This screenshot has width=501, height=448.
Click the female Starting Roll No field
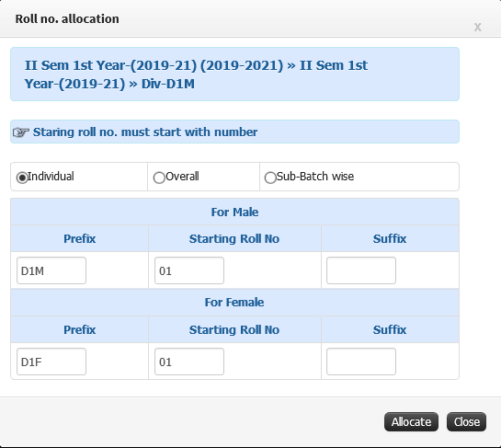(x=189, y=362)
